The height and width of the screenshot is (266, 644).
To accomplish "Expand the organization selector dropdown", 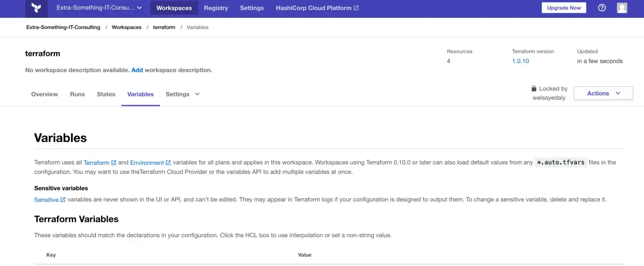I will pyautogui.click(x=99, y=8).
